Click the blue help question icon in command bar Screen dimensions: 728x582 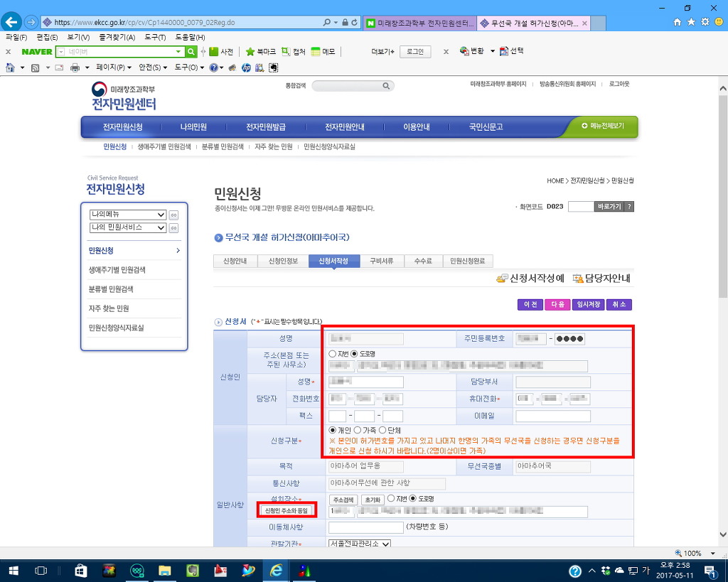pyautogui.click(x=213, y=68)
